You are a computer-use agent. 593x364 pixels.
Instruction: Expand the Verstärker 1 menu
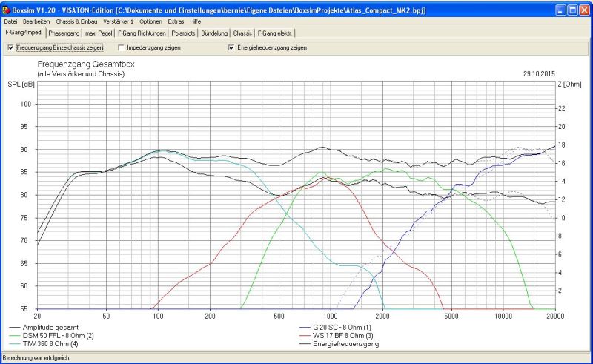point(118,21)
